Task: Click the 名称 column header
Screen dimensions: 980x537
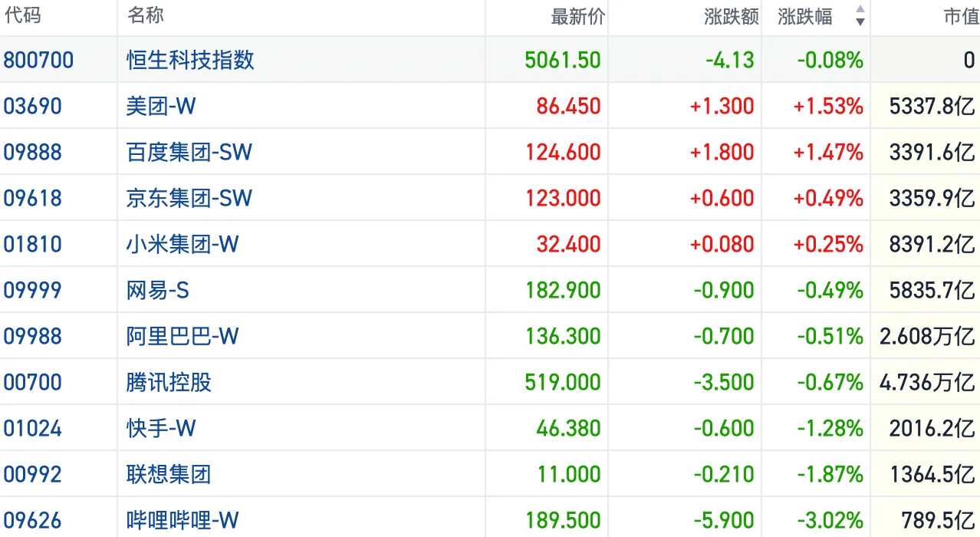Action: 146,16
